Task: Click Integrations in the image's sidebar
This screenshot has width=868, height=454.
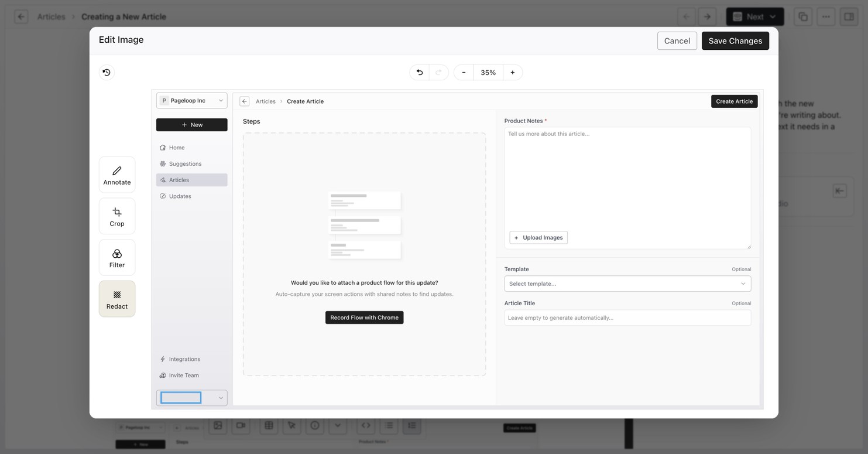Action: (x=192, y=359)
